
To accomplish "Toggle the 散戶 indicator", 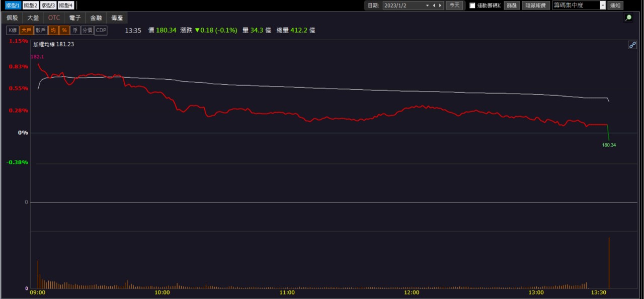I will point(41,30).
